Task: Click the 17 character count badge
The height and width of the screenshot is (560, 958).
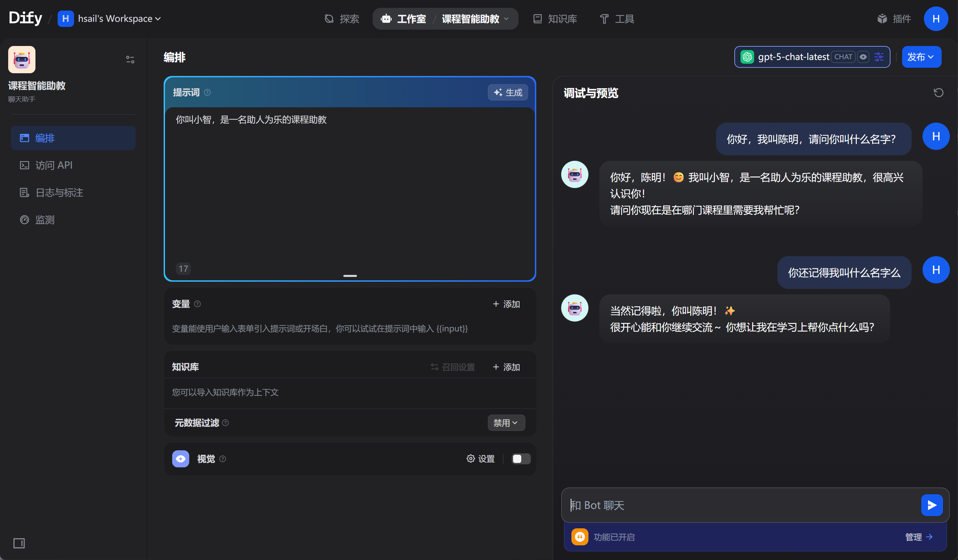Action: 183,269
